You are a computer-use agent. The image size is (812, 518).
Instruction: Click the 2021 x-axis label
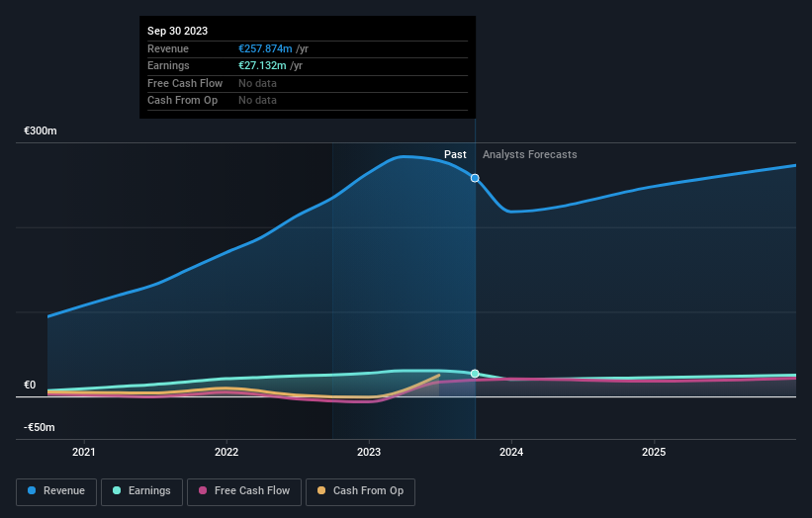[84, 453]
